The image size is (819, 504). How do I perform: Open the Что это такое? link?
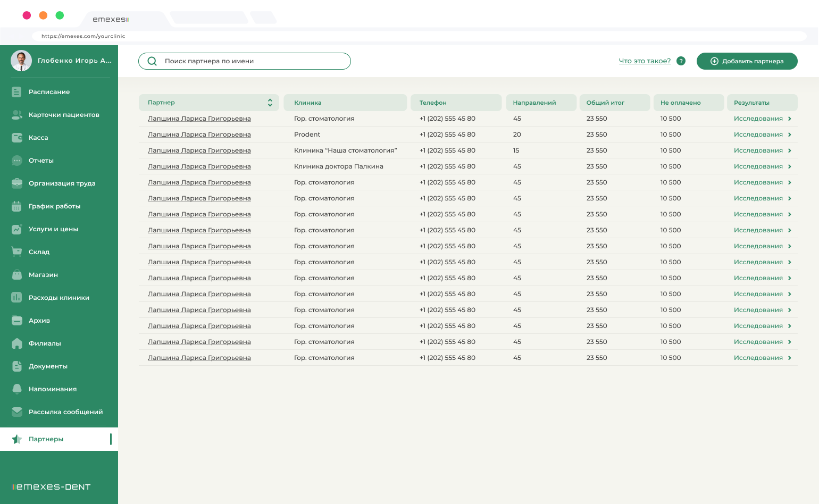[x=645, y=61]
